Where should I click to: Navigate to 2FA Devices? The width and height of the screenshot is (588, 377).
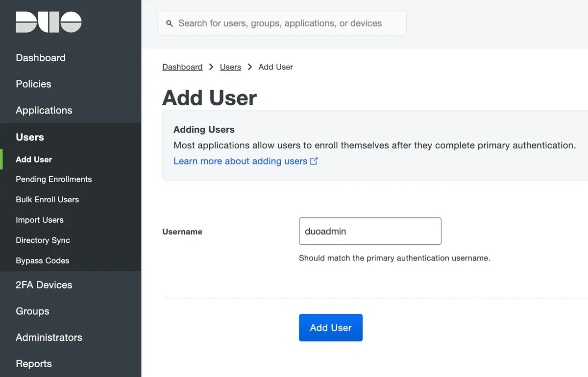pyautogui.click(x=44, y=284)
